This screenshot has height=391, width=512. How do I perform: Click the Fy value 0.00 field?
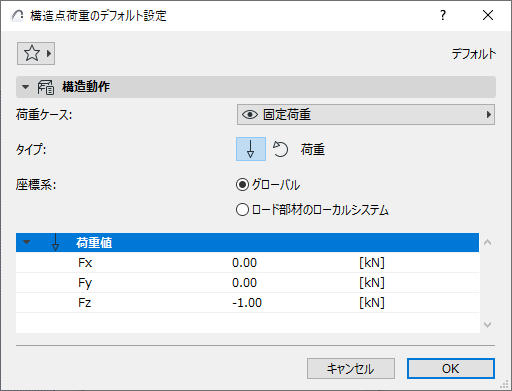pyautogui.click(x=244, y=283)
